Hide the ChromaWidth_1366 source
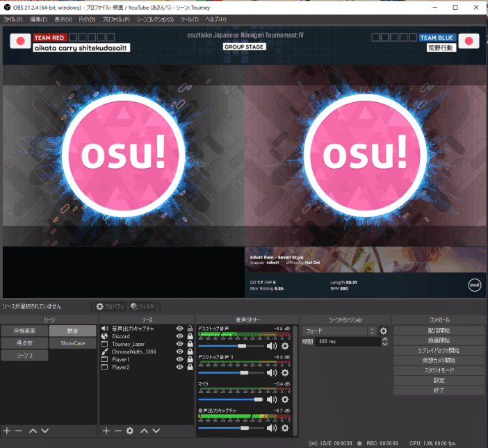The height and width of the screenshot is (448, 488). coord(179,351)
